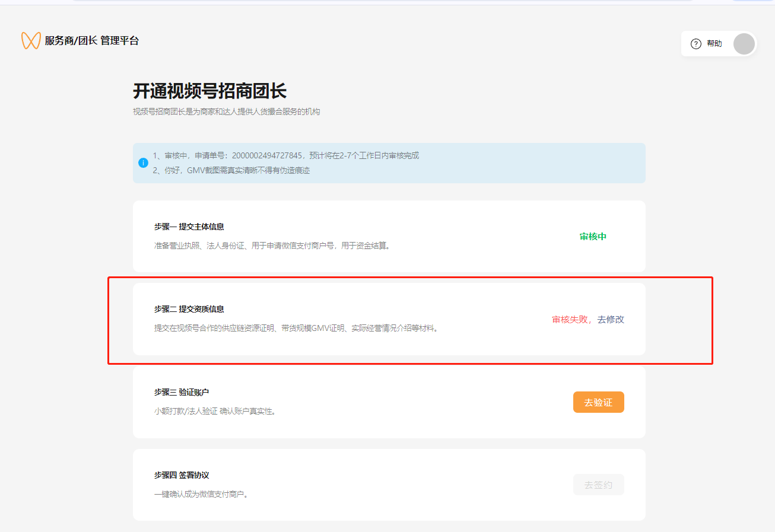Viewport: 775px width, 532px height.
Task: Click the question mark help icon
Action: [x=696, y=44]
